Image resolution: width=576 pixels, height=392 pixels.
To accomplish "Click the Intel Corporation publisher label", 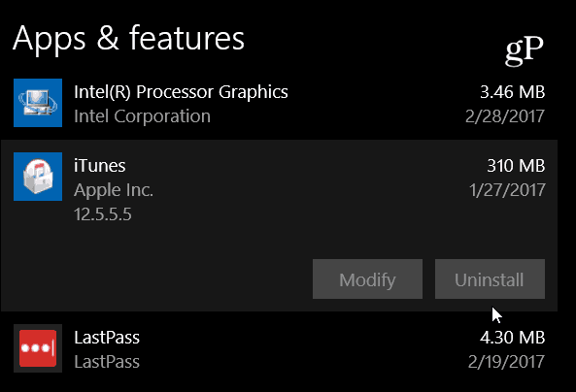I will tap(142, 116).
